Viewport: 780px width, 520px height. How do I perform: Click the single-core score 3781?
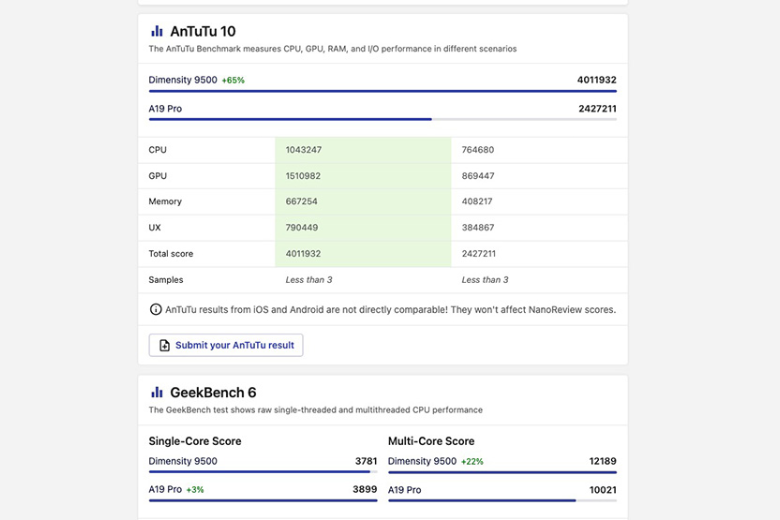366,461
